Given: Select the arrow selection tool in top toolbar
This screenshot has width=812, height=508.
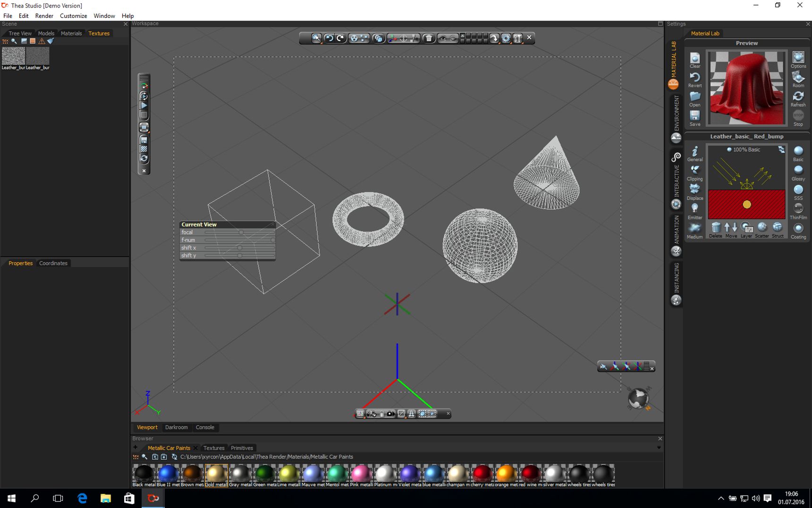Looking at the screenshot, I should [316, 38].
